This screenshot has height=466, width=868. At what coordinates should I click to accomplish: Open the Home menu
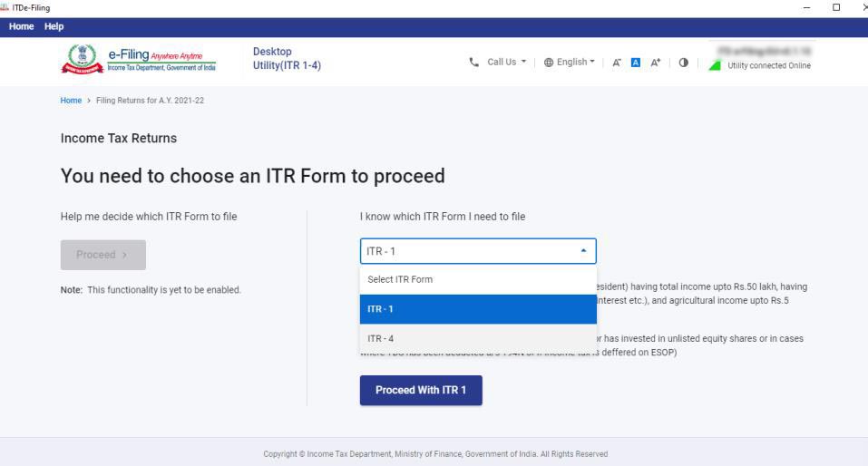point(21,27)
